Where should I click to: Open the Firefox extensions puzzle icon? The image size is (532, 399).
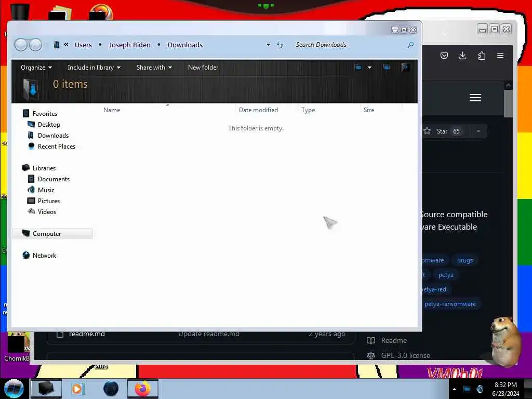pyautogui.click(x=482, y=56)
